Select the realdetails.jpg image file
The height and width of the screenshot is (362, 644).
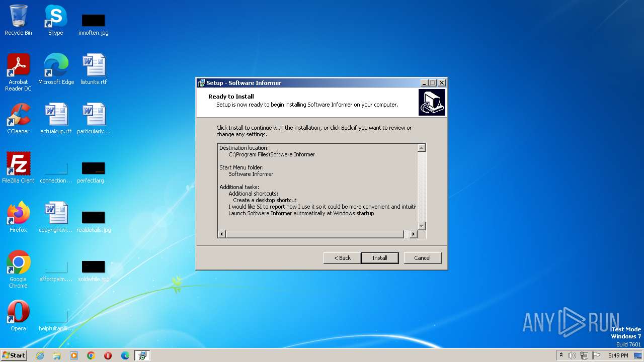point(94,221)
